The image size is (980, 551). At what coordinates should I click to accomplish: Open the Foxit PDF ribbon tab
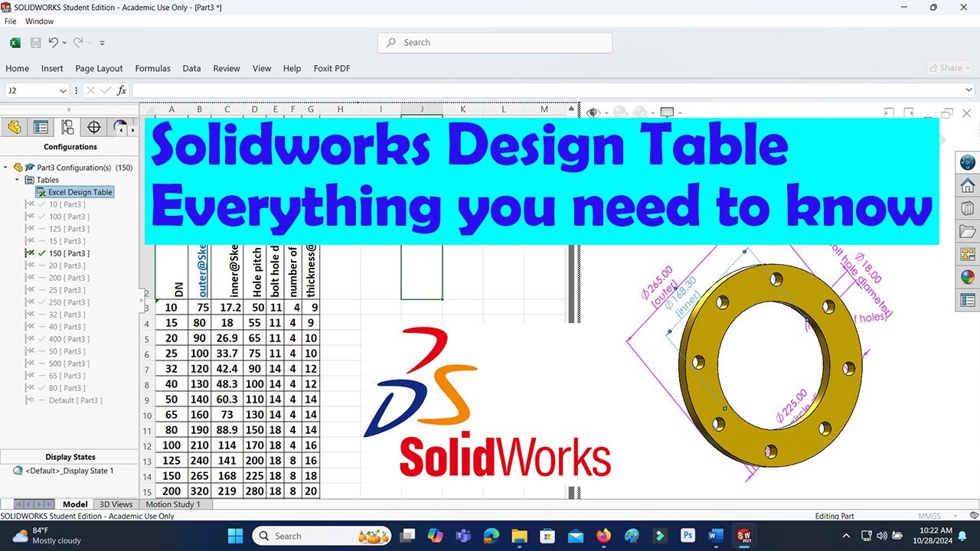(x=332, y=68)
